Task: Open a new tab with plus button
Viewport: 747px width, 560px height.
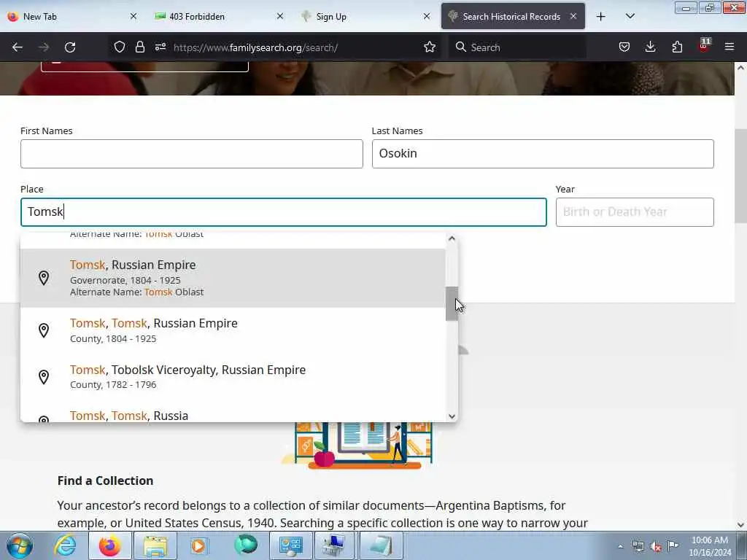Action: [601, 17]
